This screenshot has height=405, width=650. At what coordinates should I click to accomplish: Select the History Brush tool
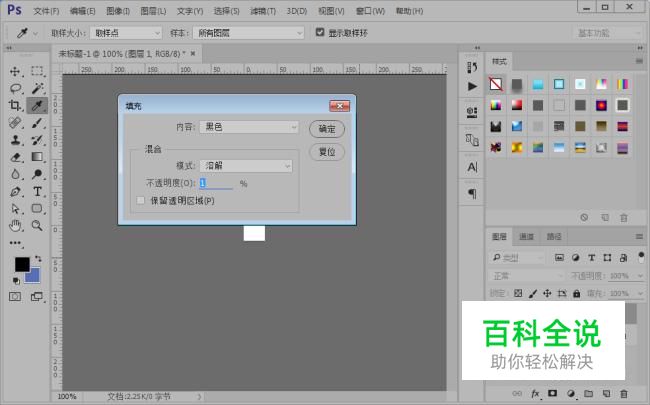37,140
